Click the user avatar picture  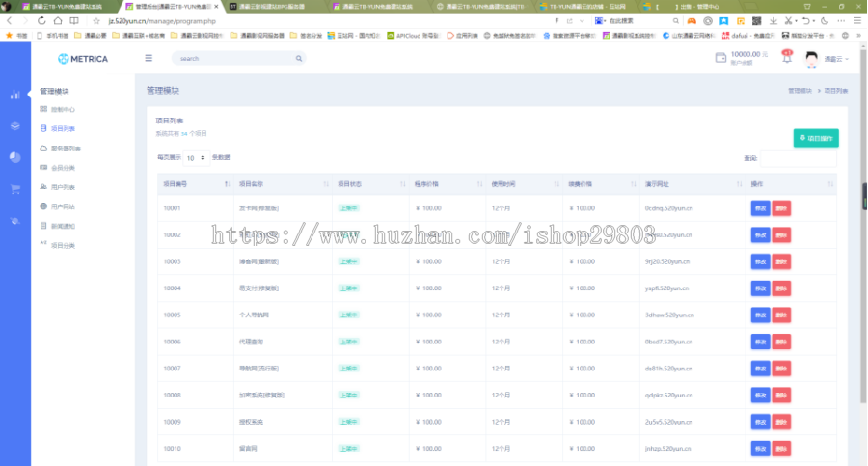(x=811, y=58)
